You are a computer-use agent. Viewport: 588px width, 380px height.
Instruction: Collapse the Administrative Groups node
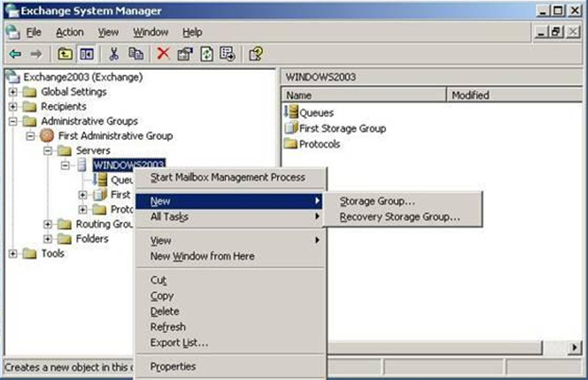click(x=12, y=121)
